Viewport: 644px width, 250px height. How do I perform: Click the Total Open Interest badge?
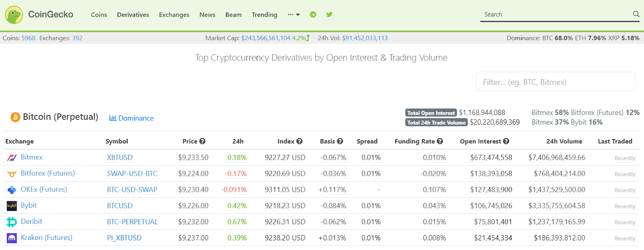(431, 113)
